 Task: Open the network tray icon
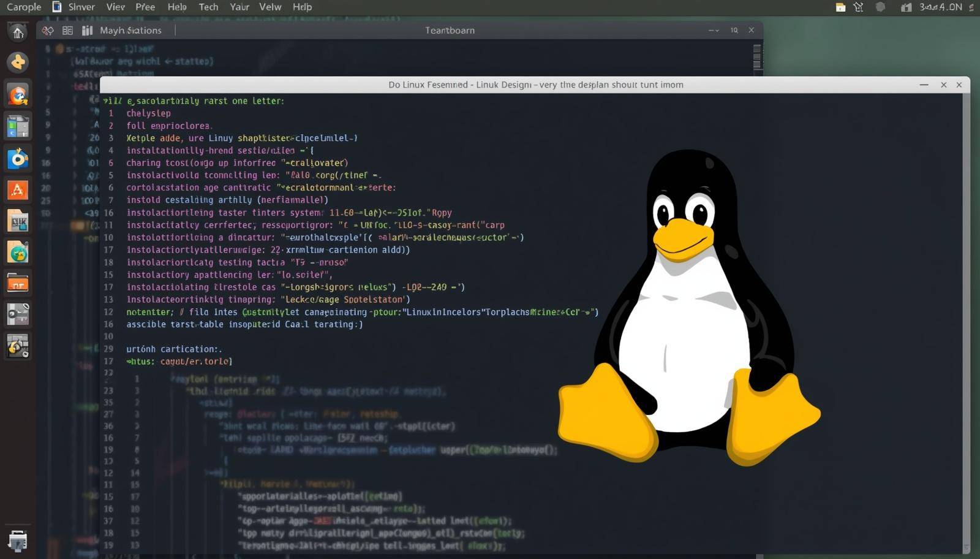click(x=859, y=7)
